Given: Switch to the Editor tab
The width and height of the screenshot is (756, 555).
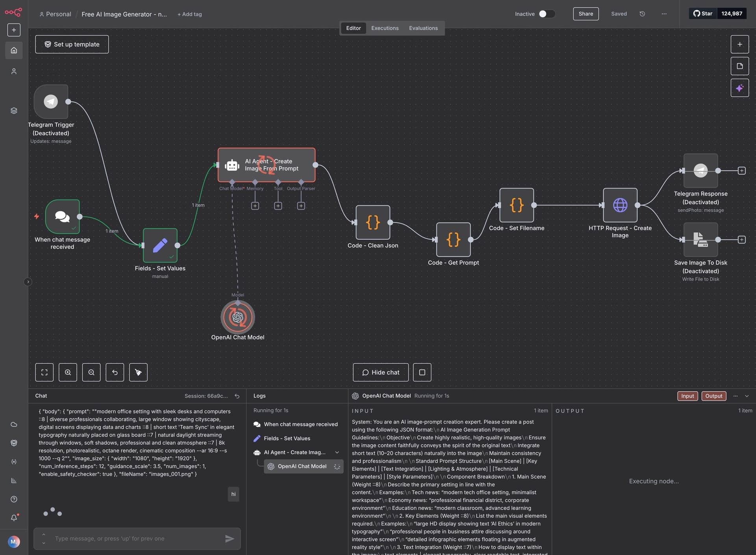Looking at the screenshot, I should [x=353, y=28].
